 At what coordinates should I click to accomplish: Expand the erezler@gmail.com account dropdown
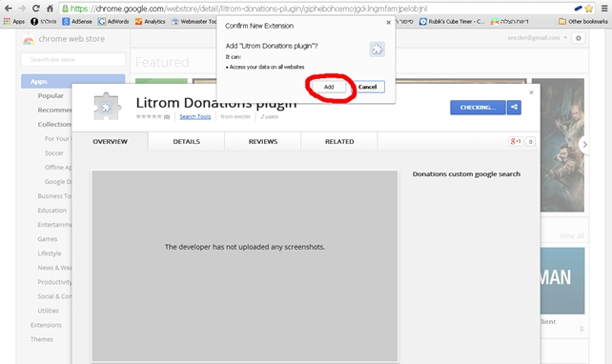(x=538, y=38)
